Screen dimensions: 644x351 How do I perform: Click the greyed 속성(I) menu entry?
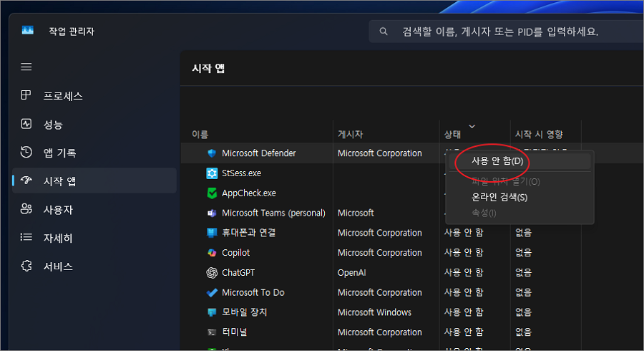pos(519,213)
